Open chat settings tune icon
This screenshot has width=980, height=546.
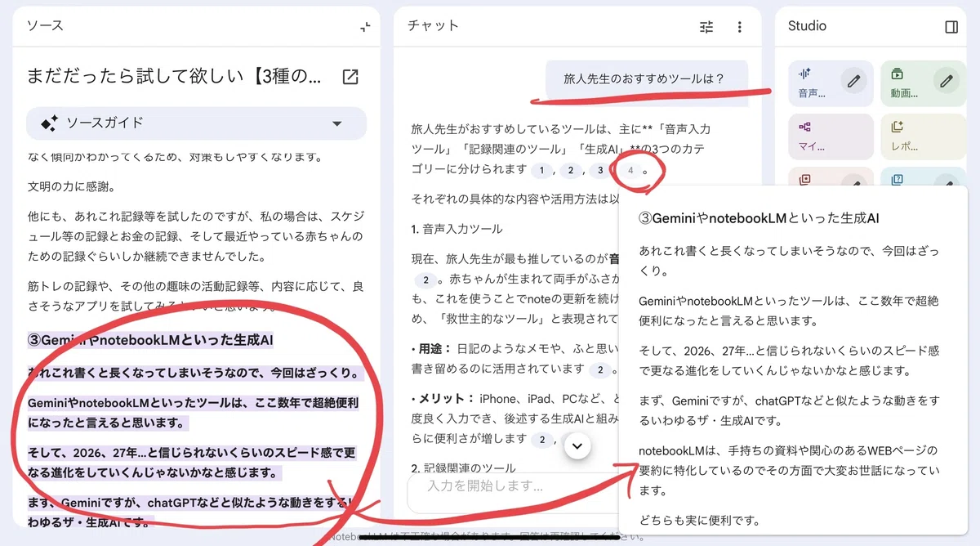(706, 27)
